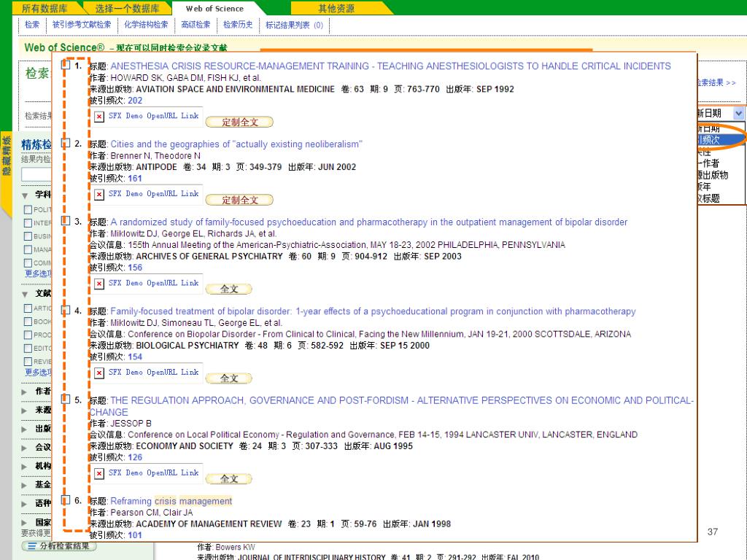Collapse the 文献 refine section
Image resolution: width=747 pixels, height=560 pixels.
25,294
